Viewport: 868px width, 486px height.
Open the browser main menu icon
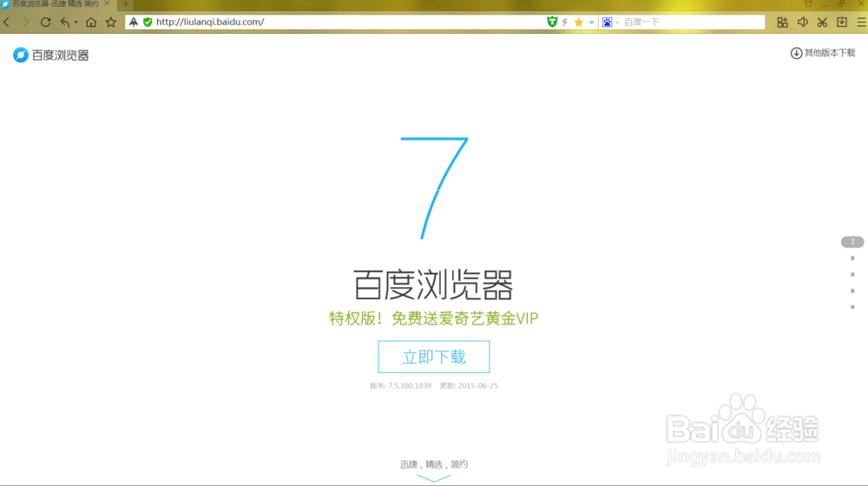[x=861, y=23]
